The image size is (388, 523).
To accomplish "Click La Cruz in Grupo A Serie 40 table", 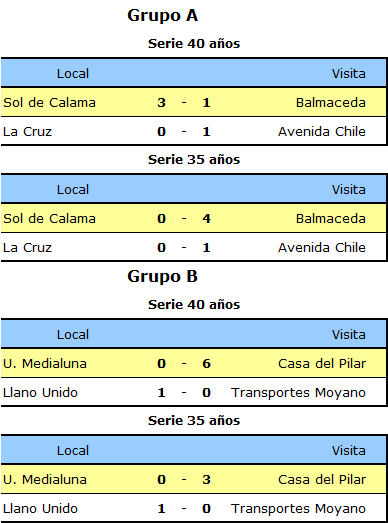I will [27, 131].
